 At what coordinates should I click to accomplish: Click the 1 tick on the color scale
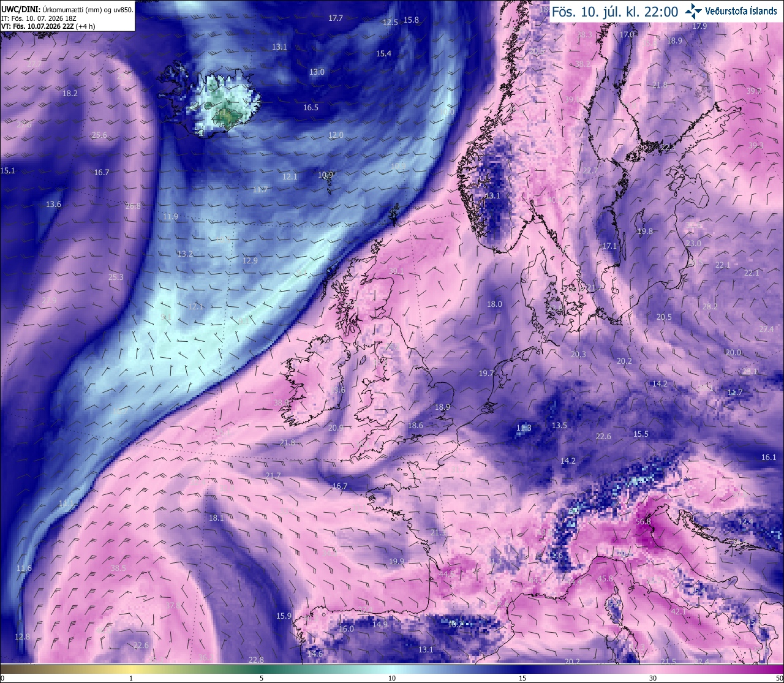pyautogui.click(x=131, y=678)
